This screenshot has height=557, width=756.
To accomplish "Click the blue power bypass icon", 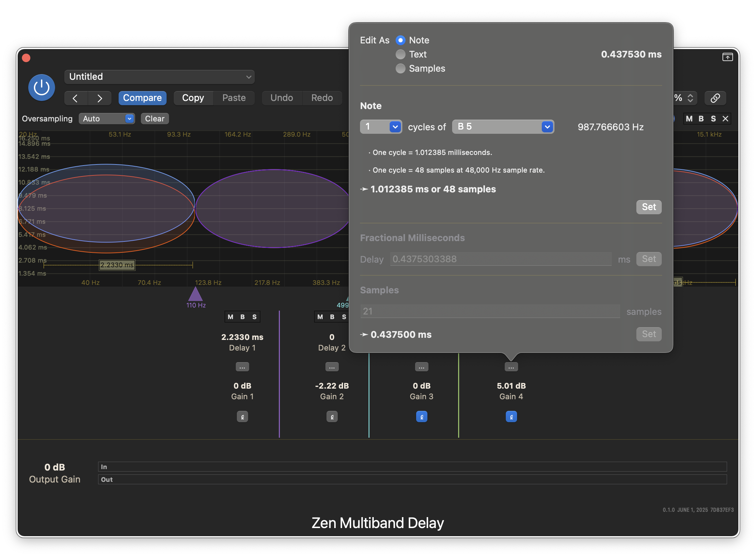I will pos(42,88).
